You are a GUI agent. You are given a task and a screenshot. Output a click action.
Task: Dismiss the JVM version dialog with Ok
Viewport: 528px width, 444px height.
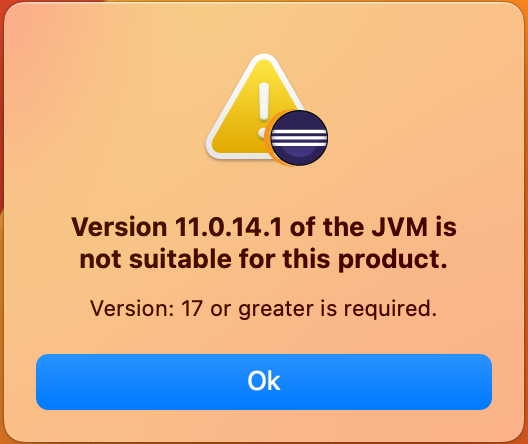click(x=264, y=382)
